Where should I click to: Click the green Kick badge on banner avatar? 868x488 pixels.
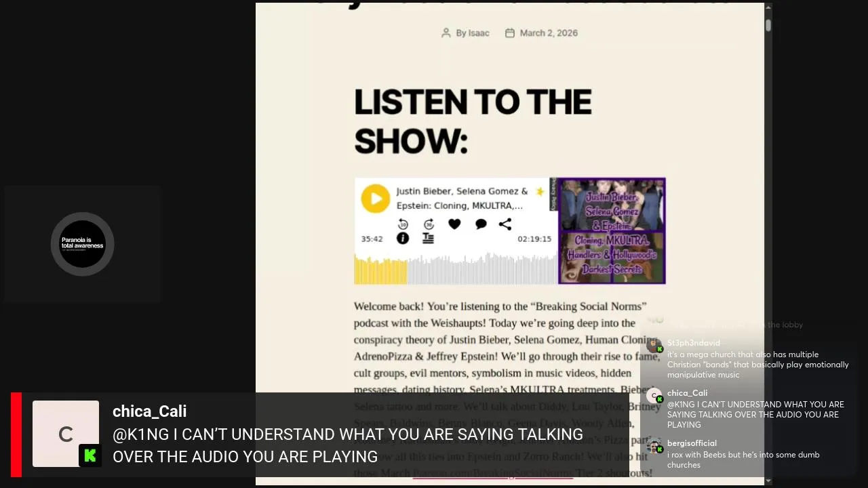click(90, 455)
